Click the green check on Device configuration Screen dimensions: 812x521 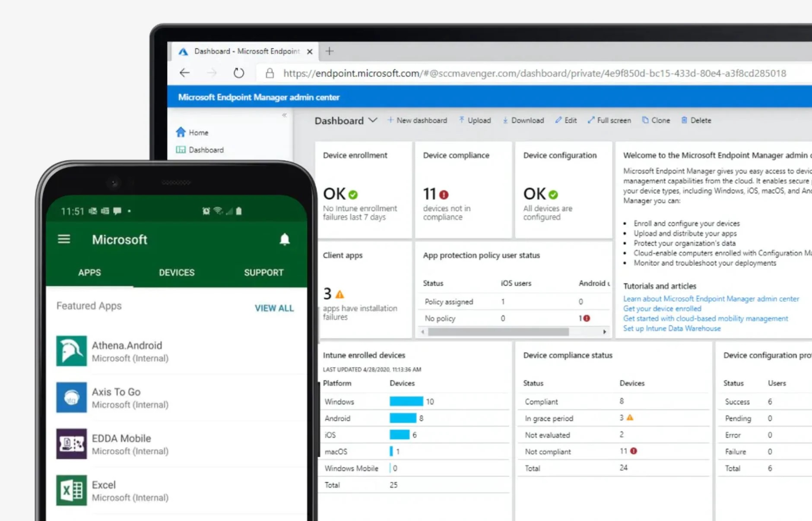[553, 195]
